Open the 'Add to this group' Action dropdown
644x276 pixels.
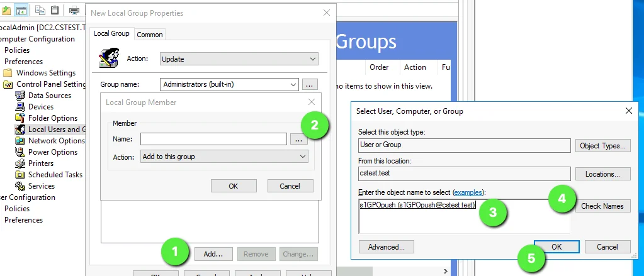[224, 157]
